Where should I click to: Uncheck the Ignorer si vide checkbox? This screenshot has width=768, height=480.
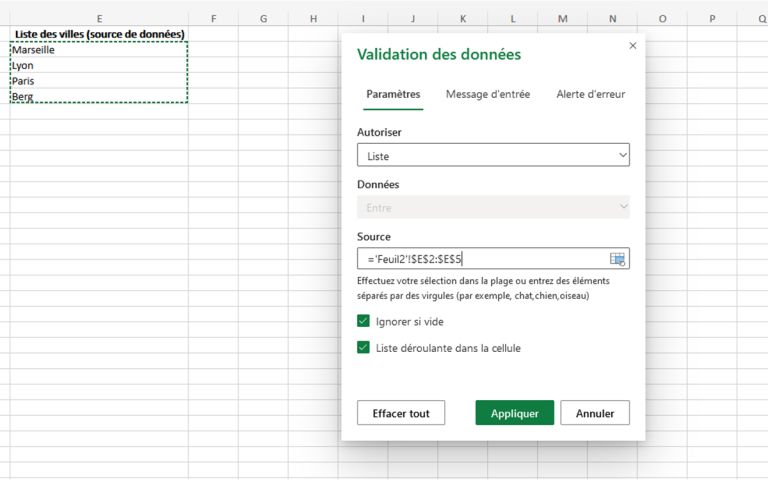tap(363, 321)
